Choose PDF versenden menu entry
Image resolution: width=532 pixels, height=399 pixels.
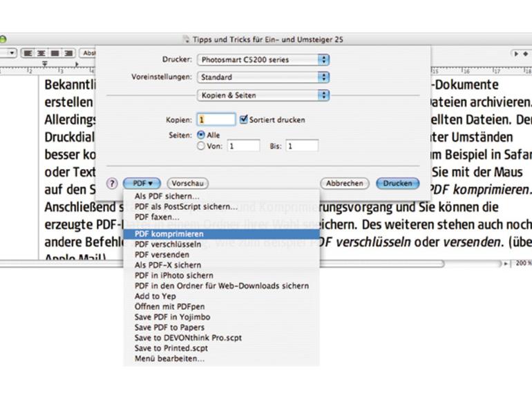[x=222, y=255]
